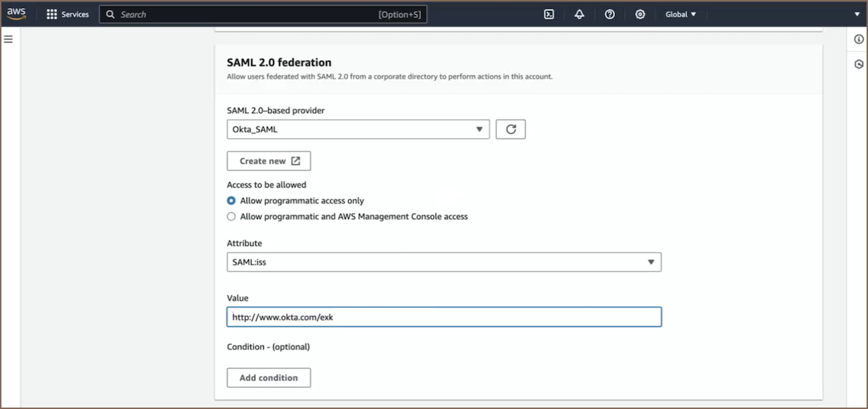Viewport: 868px width, 409px height.
Task: Click the refresh SAML providers button
Action: tap(510, 129)
